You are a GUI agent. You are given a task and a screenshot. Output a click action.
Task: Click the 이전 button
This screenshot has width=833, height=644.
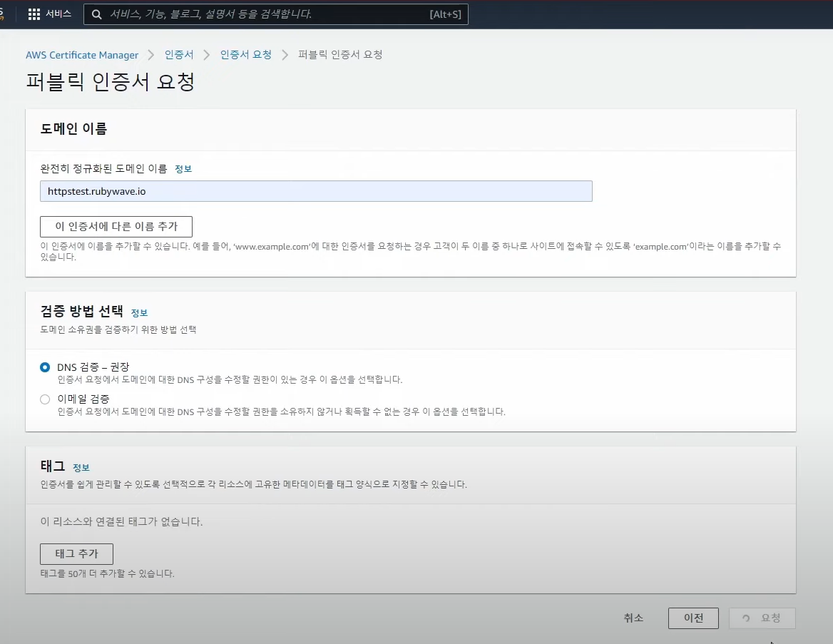693,618
